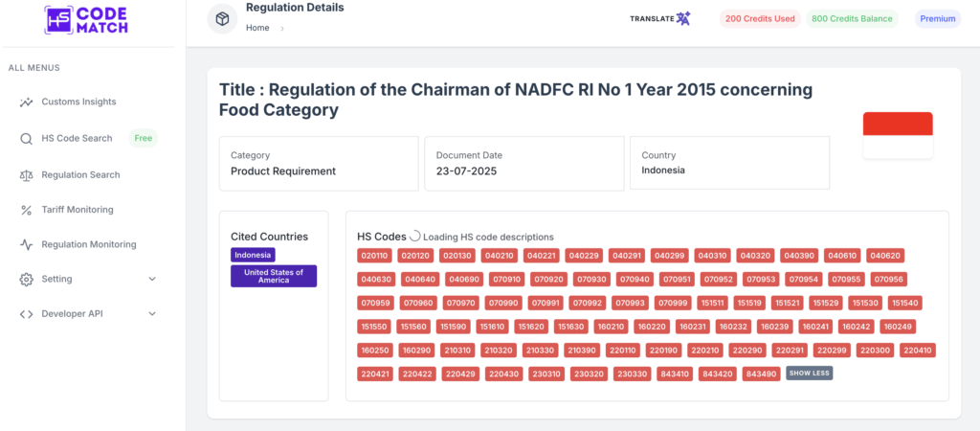
Task: Select the Indonesia cited country tag
Action: pyautogui.click(x=253, y=255)
